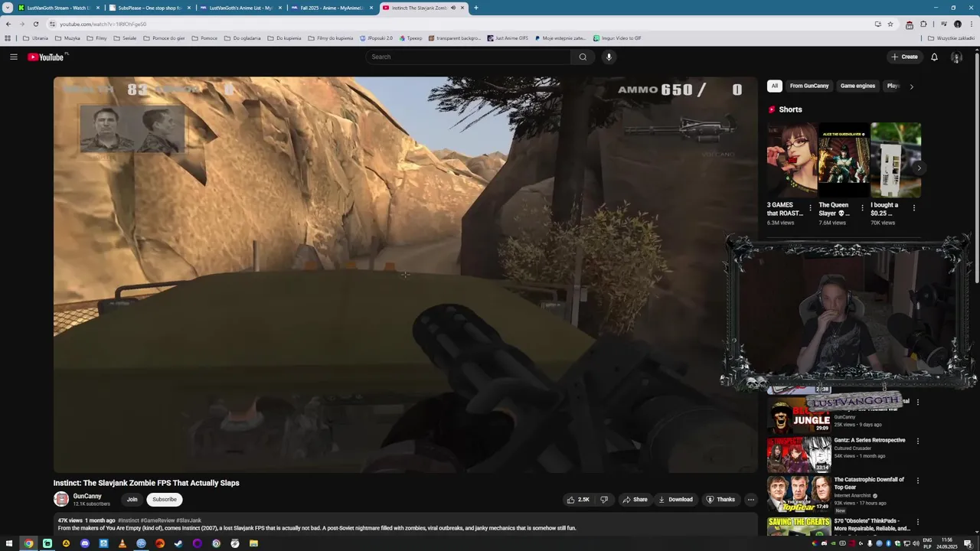
Task: Open Chrome extensions puzzle icon
Action: [x=923, y=24]
